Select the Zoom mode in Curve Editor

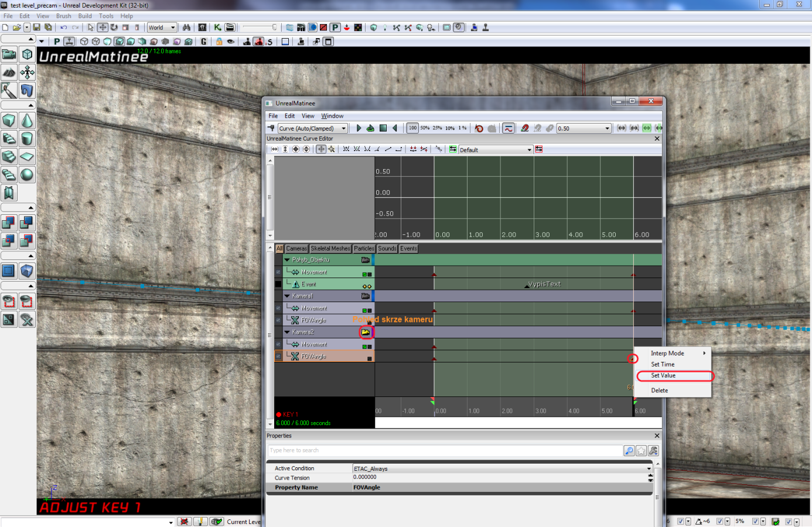pos(332,149)
